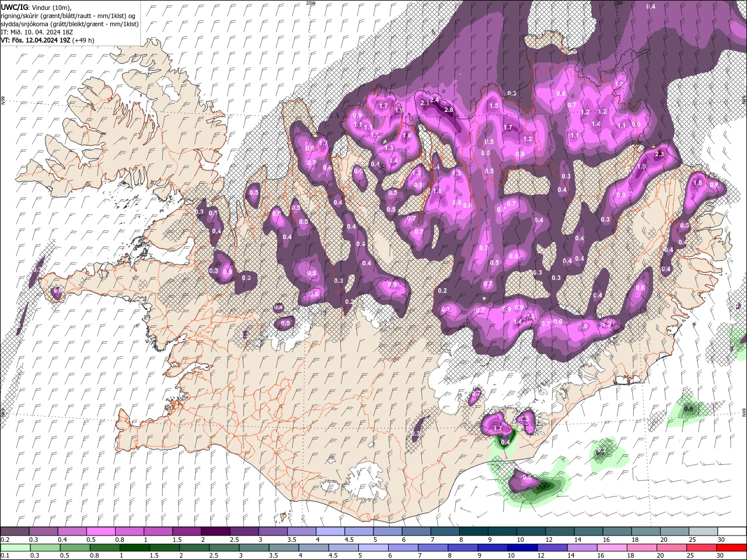Click snow legend swatch between 20 and 25
This screenshot has width=747, height=560.
(675, 531)
